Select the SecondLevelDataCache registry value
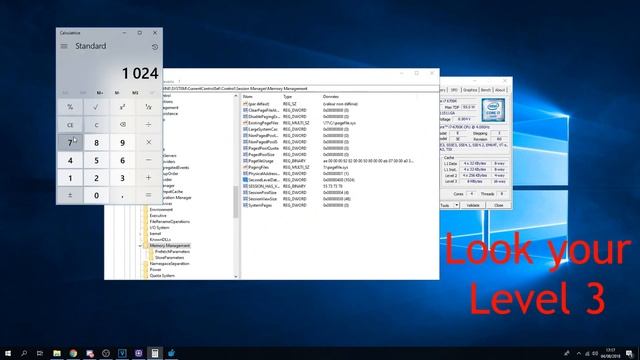 (261, 180)
